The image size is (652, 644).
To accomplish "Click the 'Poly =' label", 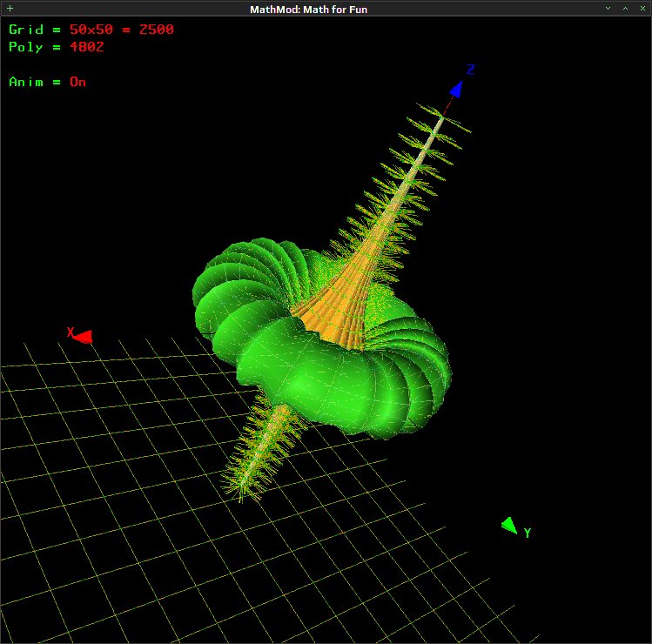I will (35, 47).
